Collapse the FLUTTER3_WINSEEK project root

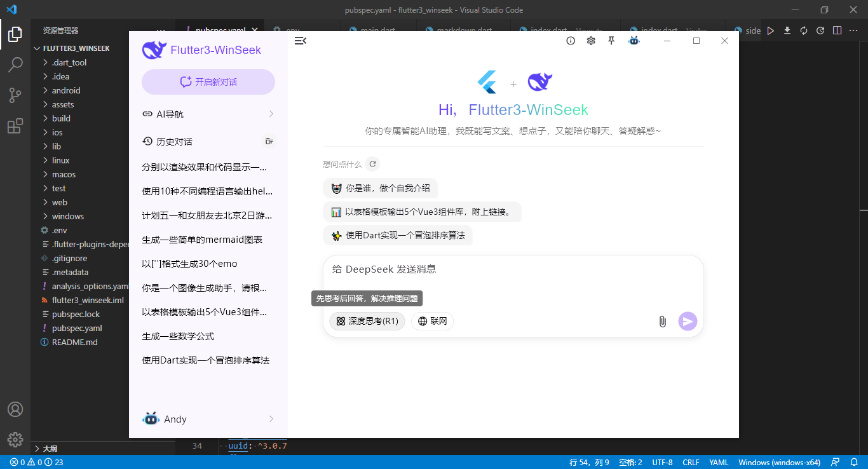click(76, 48)
